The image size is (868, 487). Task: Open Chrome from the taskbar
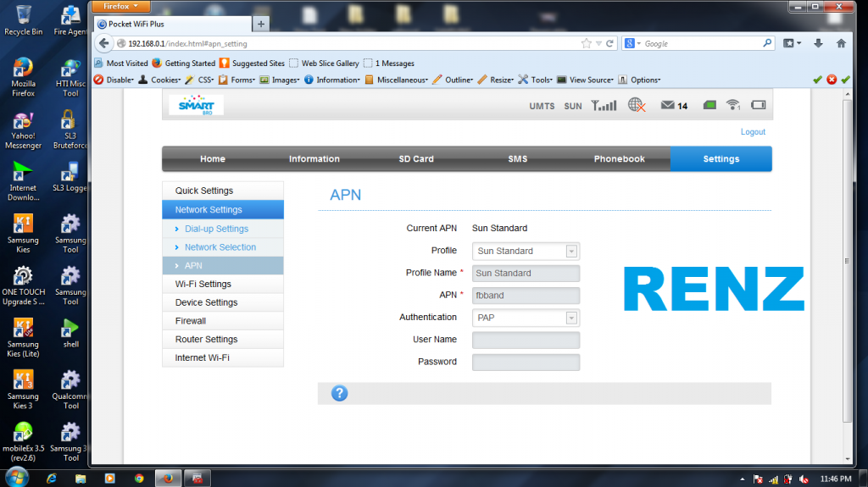click(139, 479)
